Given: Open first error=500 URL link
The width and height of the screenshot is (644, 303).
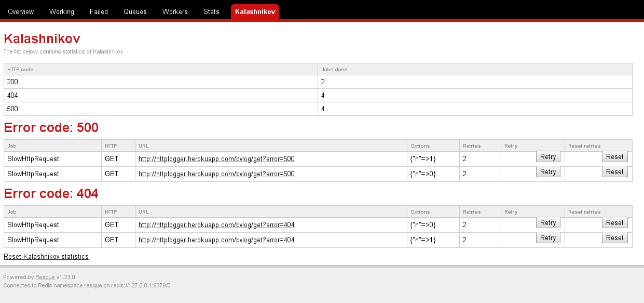Looking at the screenshot, I should tap(216, 159).
